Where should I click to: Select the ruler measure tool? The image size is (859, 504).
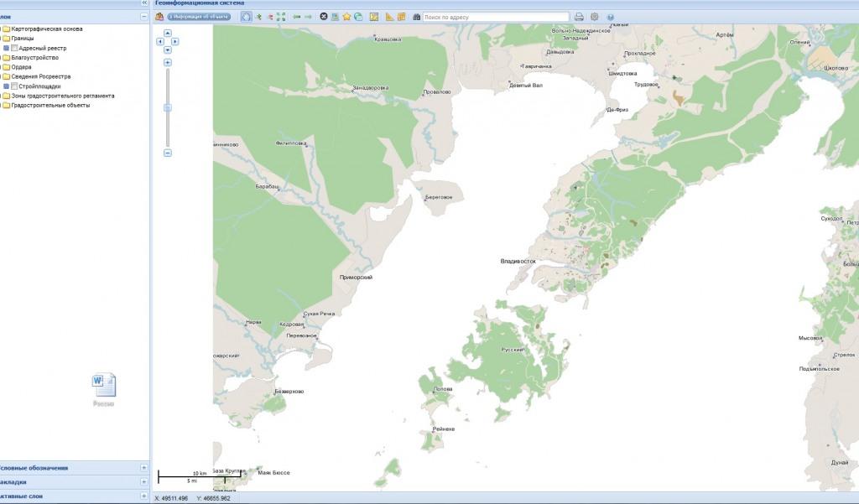[390, 17]
